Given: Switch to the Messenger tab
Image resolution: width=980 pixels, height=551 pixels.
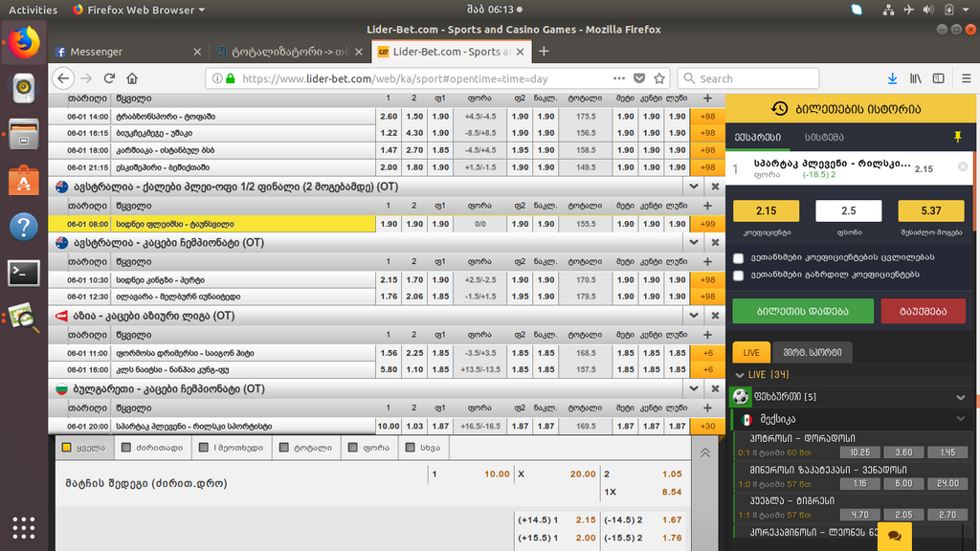Looking at the screenshot, I should [128, 52].
